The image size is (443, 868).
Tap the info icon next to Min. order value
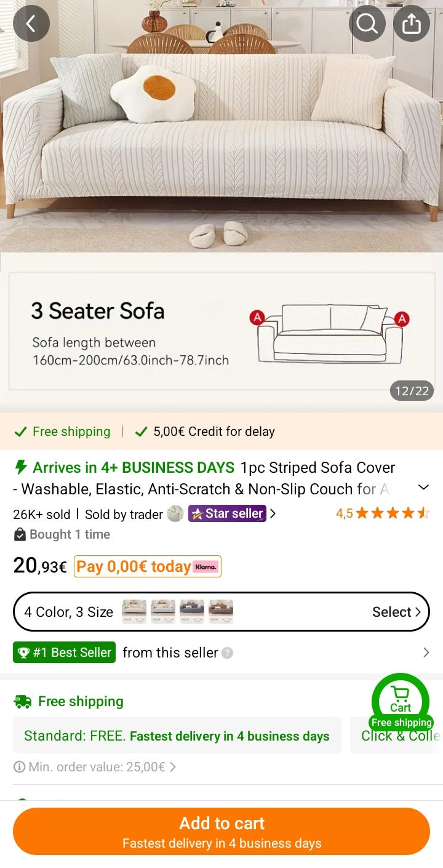click(20, 767)
